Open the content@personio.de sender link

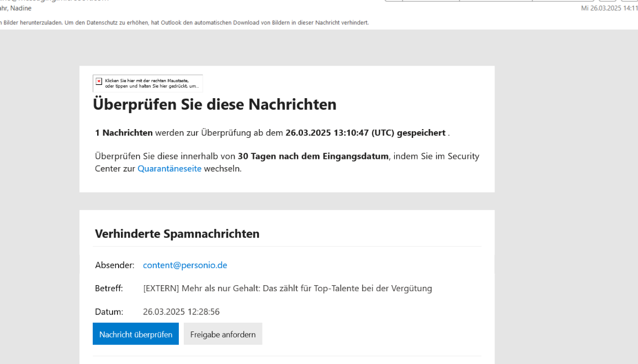tap(185, 265)
